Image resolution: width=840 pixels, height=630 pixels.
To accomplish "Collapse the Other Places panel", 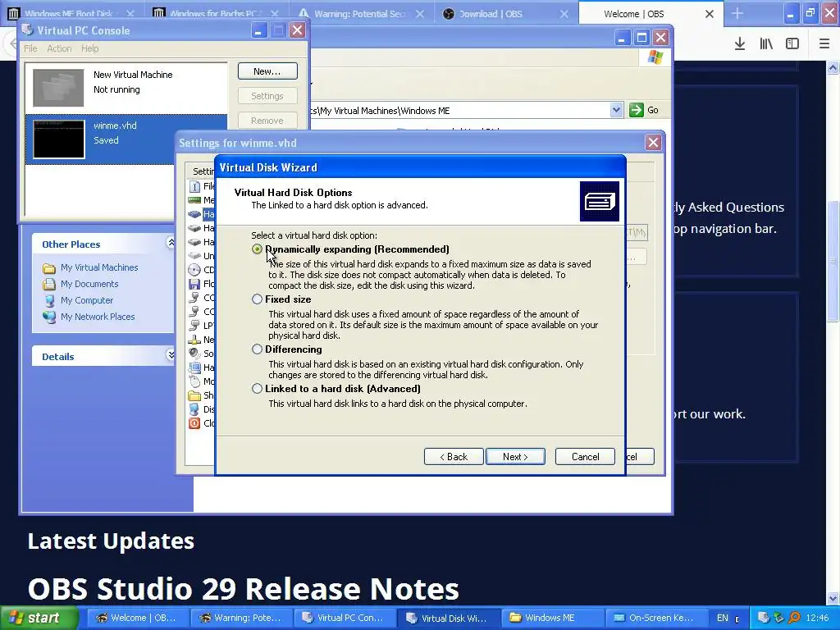I will click(x=171, y=243).
